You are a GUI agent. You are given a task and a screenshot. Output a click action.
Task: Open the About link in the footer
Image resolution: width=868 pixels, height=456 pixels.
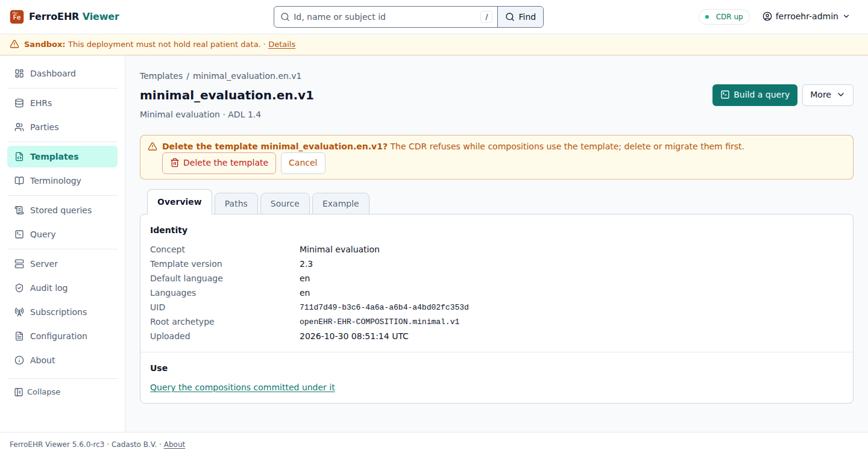pos(174,445)
